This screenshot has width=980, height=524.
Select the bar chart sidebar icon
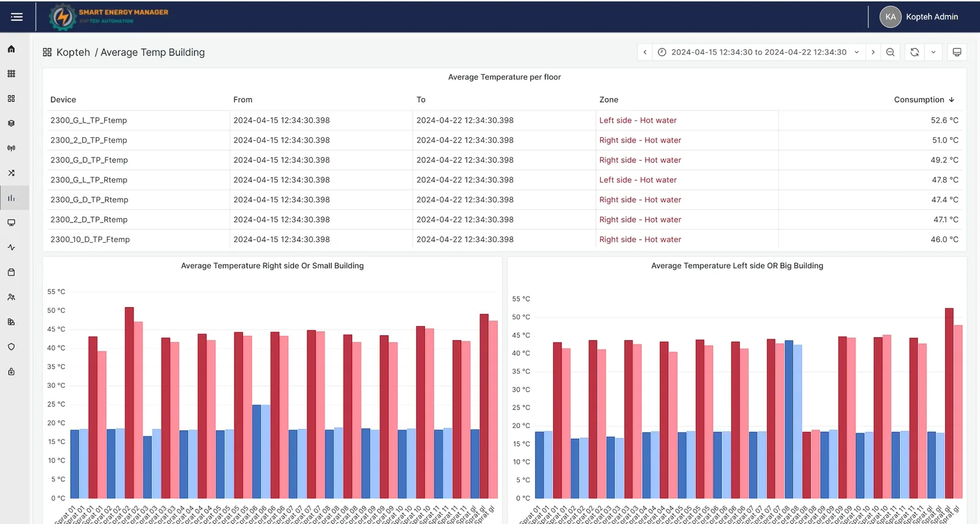(x=11, y=198)
